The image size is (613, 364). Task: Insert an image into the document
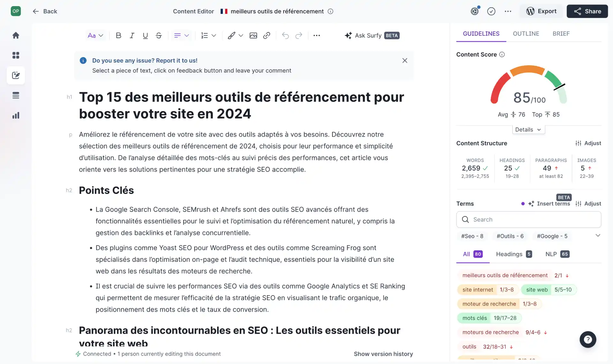(x=253, y=35)
